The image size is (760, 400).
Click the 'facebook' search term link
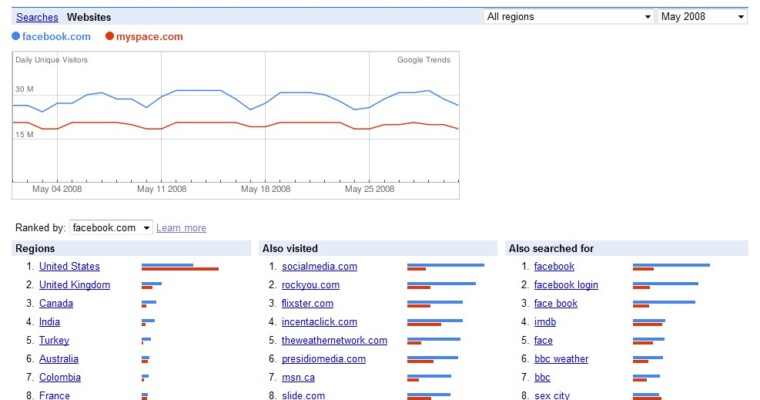pos(554,266)
